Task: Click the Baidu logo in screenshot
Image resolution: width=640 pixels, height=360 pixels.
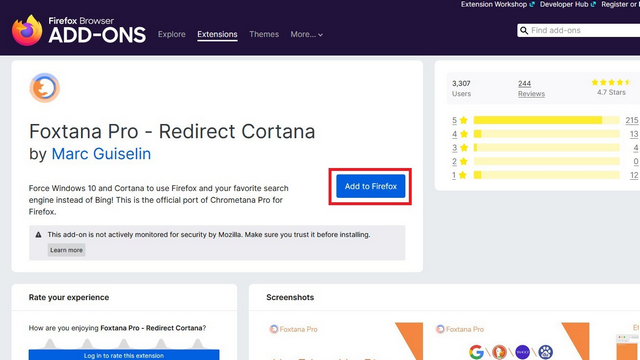Action: (546, 352)
